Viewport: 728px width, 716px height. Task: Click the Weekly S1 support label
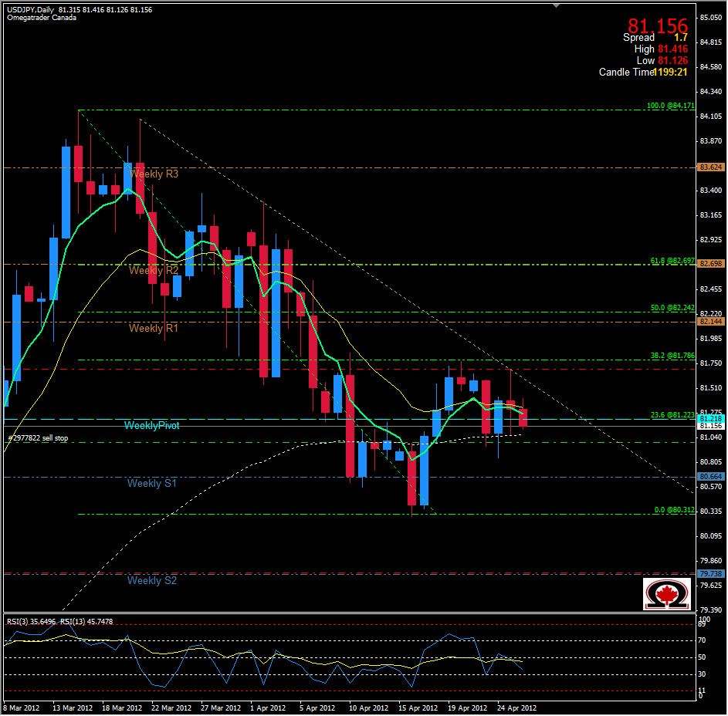[x=151, y=482]
